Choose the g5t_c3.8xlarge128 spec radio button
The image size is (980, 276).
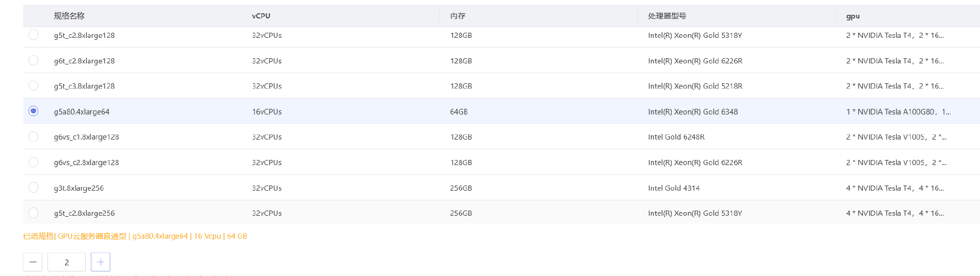click(x=34, y=86)
